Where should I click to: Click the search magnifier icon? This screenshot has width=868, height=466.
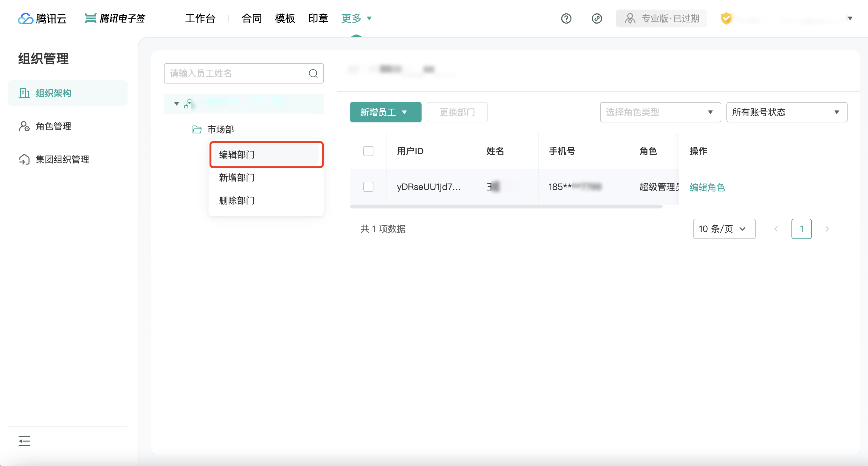[313, 73]
